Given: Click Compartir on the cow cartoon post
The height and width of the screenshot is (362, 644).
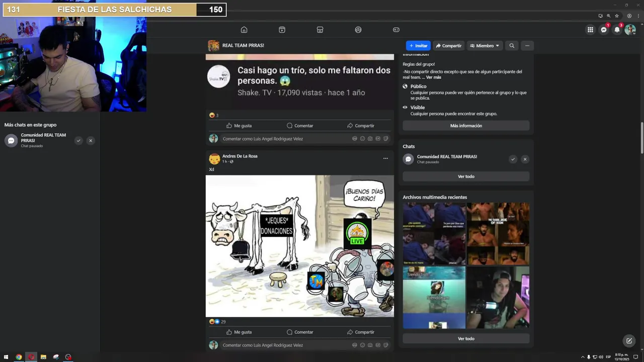Looking at the screenshot, I should 361,332.
